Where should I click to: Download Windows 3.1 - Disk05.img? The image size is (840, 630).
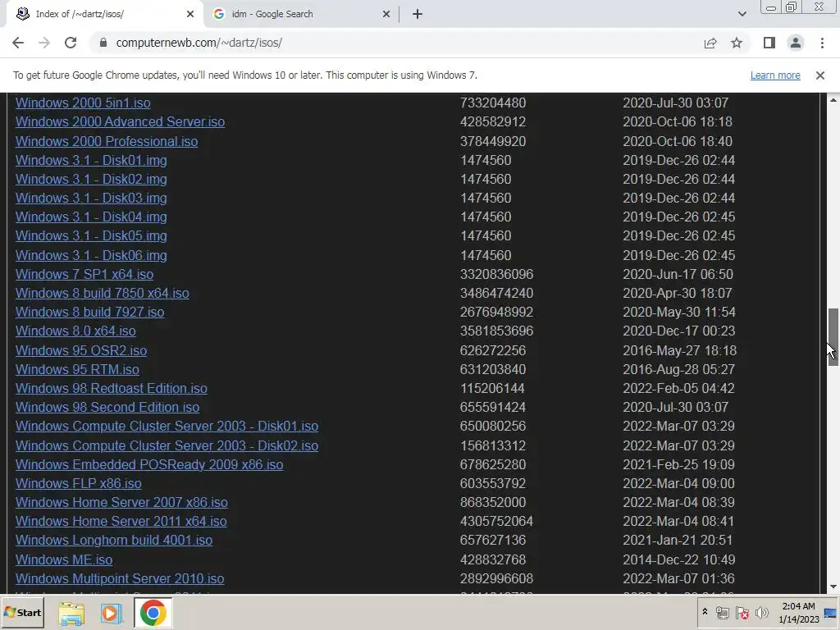[x=91, y=236]
